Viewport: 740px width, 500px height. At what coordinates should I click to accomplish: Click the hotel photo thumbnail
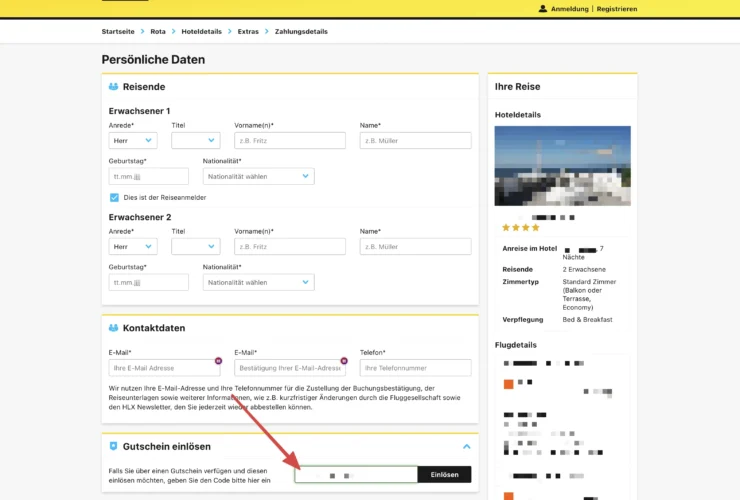click(x=562, y=166)
